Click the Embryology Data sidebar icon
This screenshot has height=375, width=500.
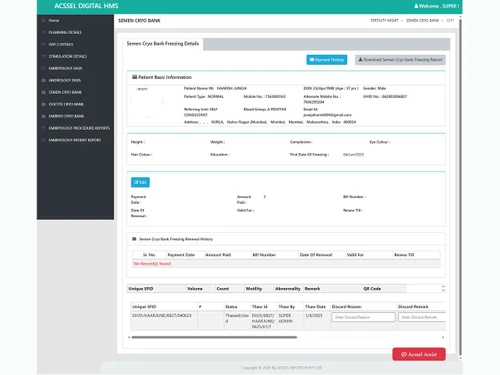click(43, 68)
